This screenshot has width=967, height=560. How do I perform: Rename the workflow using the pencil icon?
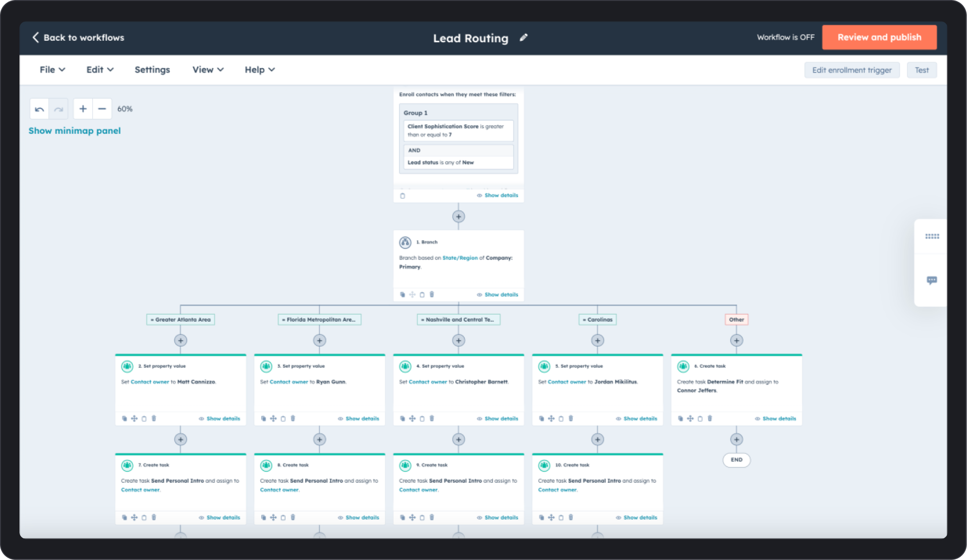pyautogui.click(x=523, y=38)
